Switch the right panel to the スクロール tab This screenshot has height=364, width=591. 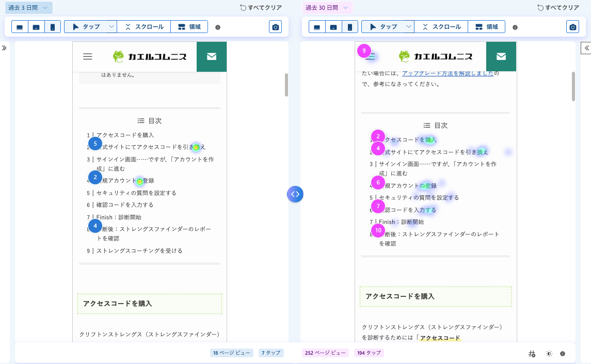click(441, 26)
